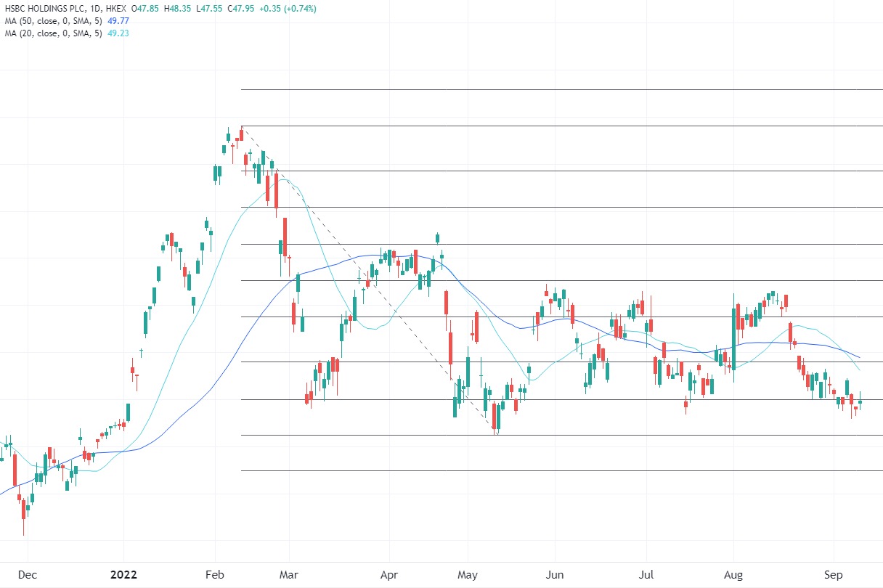Click the Mar label on time axis

point(289,574)
